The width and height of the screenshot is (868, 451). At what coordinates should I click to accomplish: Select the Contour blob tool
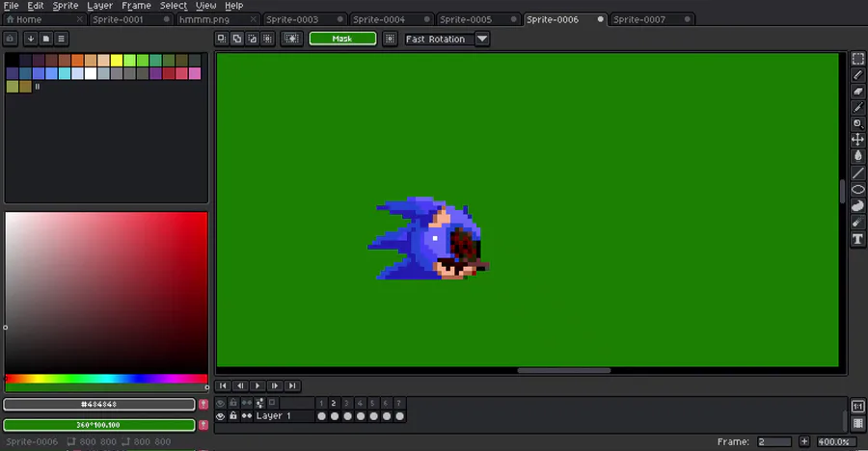[857, 206]
